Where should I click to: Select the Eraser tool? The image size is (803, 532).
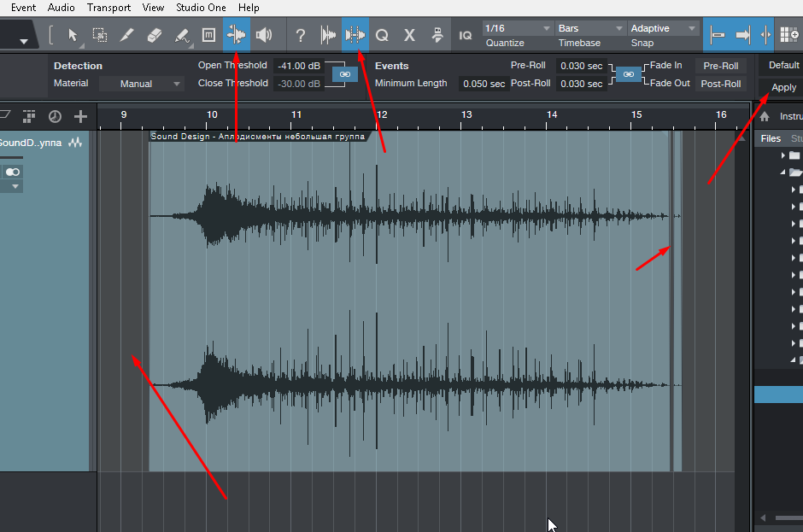pos(154,35)
